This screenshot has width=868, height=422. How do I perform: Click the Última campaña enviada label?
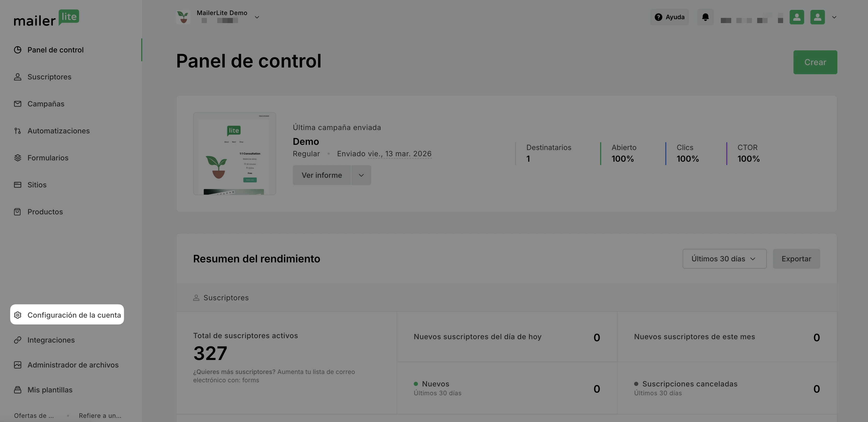pyautogui.click(x=337, y=127)
